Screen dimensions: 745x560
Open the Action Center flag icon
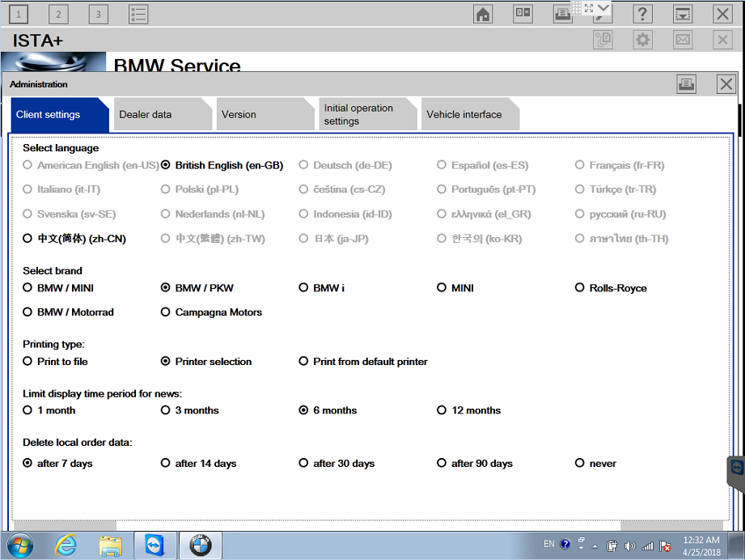(665, 545)
